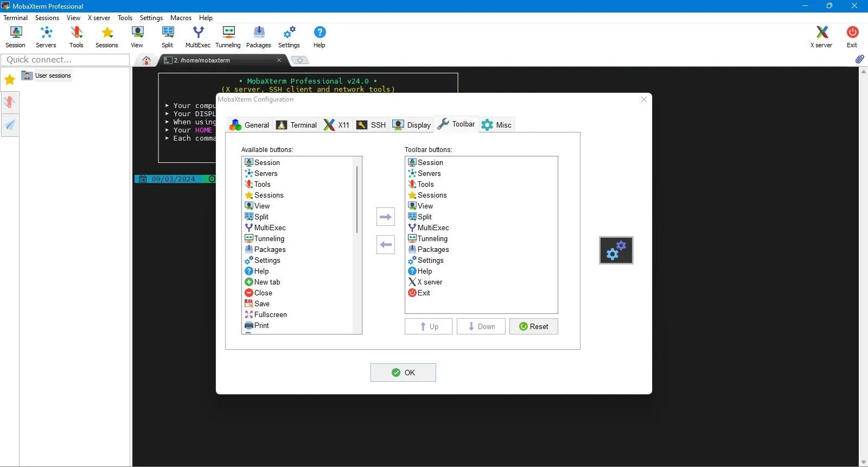Open the Sessions star icon in the main toolbar

pos(107,37)
